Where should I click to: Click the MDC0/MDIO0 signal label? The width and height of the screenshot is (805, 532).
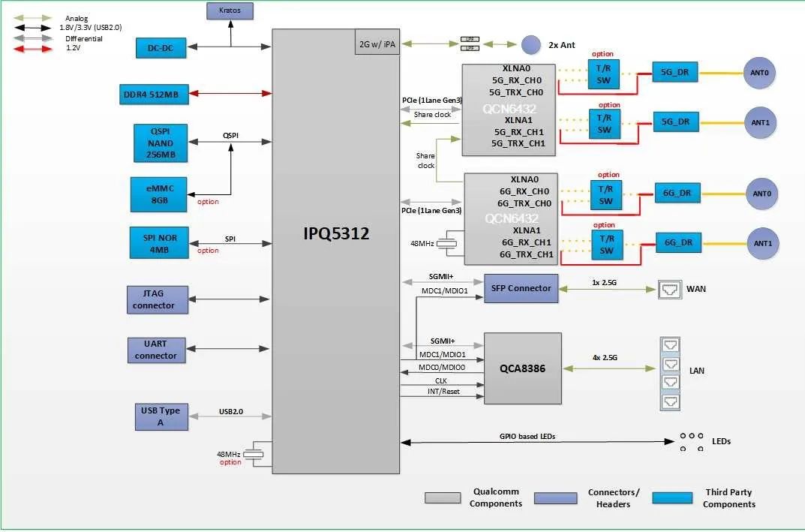[442, 368]
